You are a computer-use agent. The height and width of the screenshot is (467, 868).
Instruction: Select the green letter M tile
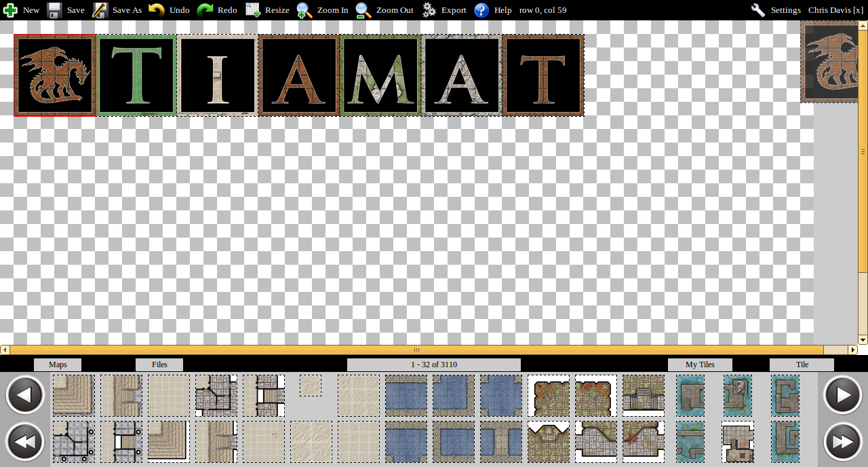[380, 75]
